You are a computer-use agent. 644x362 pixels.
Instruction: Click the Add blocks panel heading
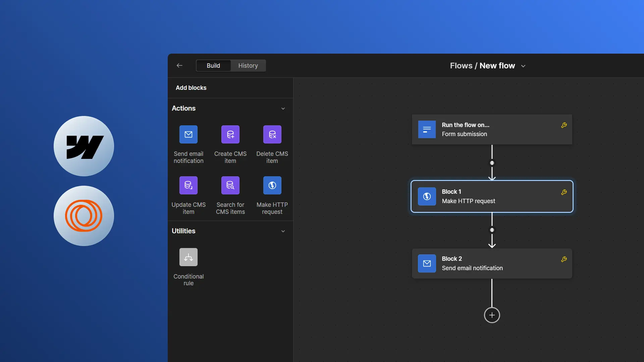191,88
